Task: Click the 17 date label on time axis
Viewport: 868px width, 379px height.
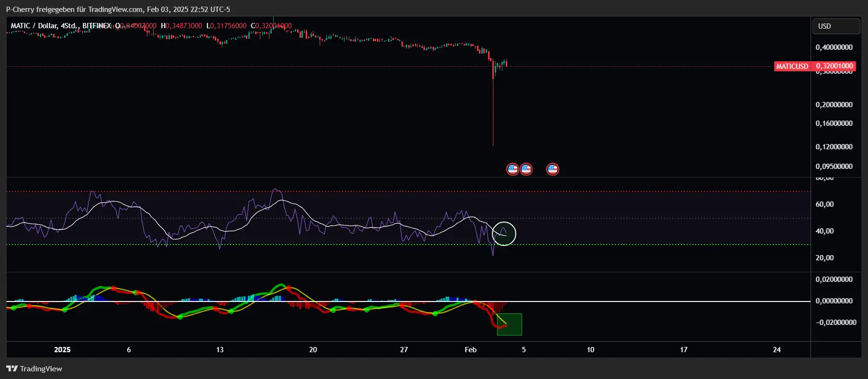Action: [x=684, y=350]
